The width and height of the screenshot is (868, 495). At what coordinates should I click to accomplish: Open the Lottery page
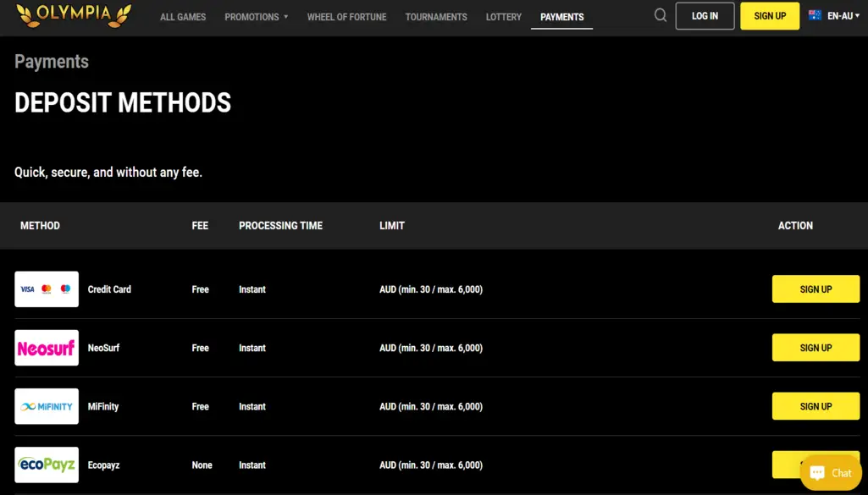(504, 17)
